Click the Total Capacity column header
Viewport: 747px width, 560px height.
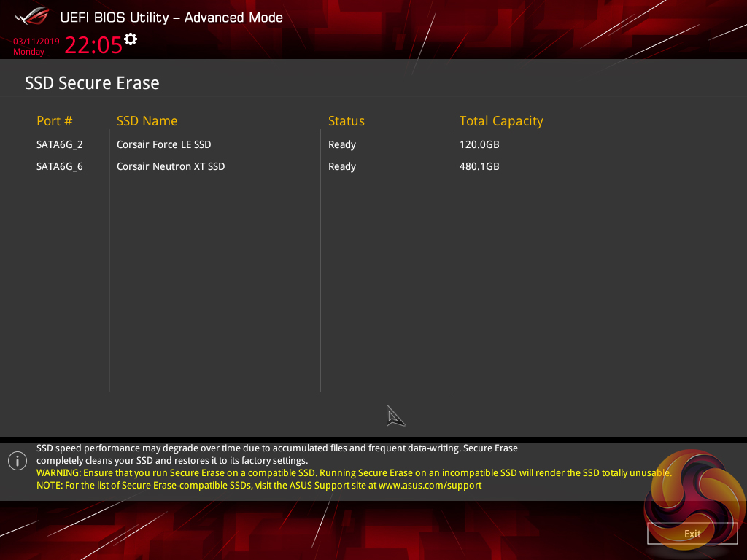tap(501, 122)
